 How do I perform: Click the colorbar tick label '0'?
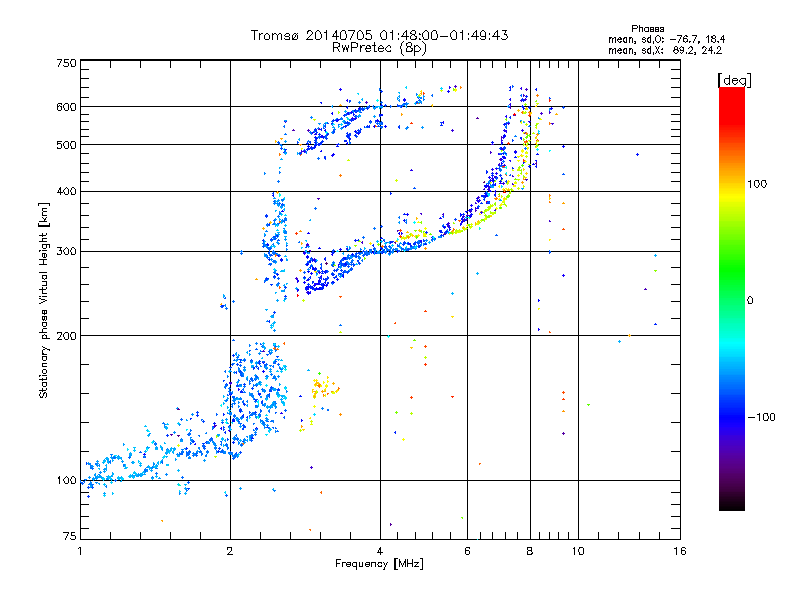coord(750,301)
